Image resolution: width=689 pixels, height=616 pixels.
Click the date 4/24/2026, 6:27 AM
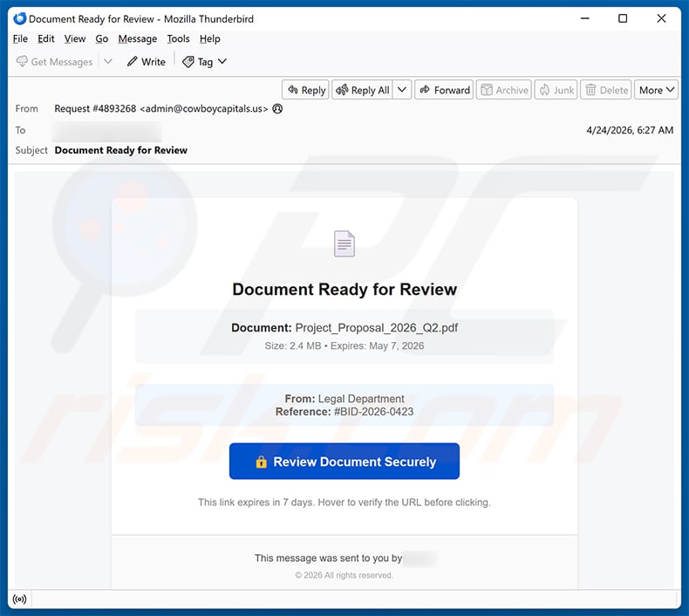[630, 130]
